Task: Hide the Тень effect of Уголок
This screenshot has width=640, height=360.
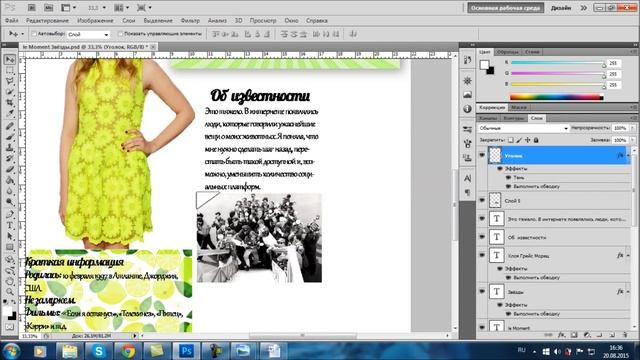Action: pyautogui.click(x=509, y=178)
